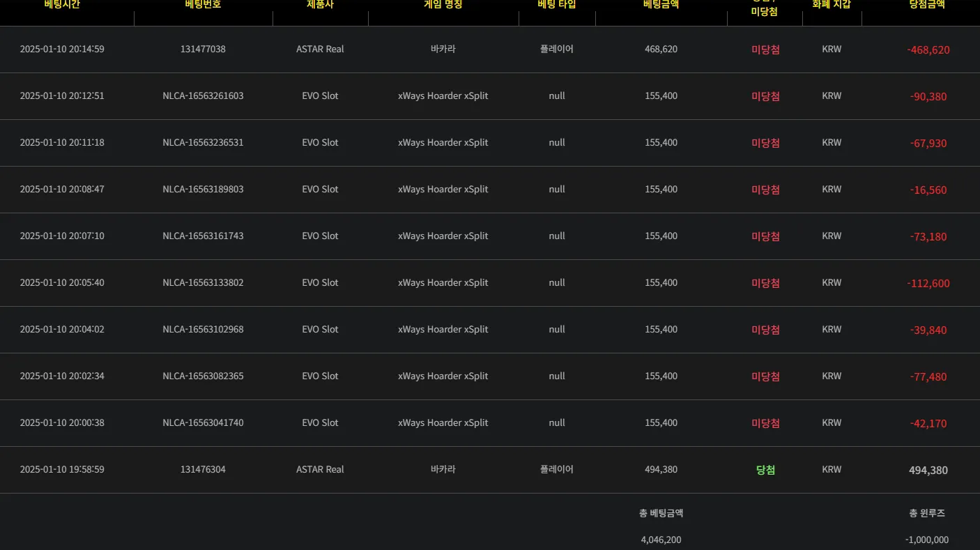The width and height of the screenshot is (980, 550).
Task: Click ASTAR Real in the 131476304 row
Action: (x=320, y=470)
